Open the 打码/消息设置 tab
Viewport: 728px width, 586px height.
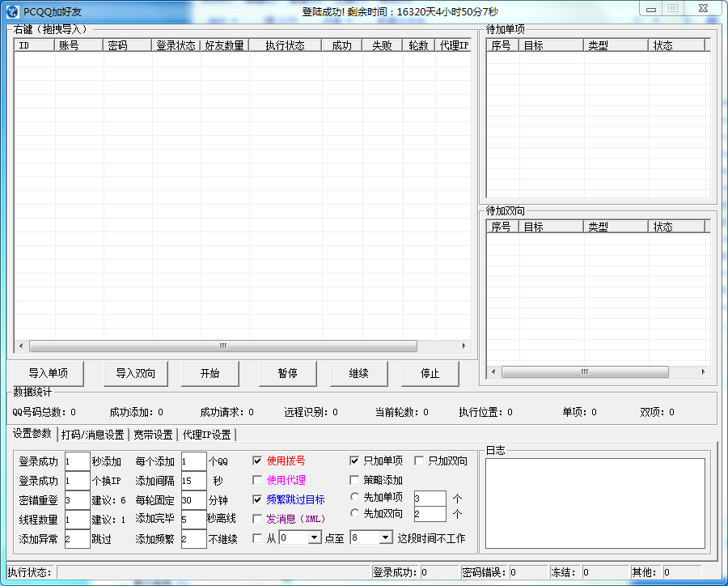point(92,435)
